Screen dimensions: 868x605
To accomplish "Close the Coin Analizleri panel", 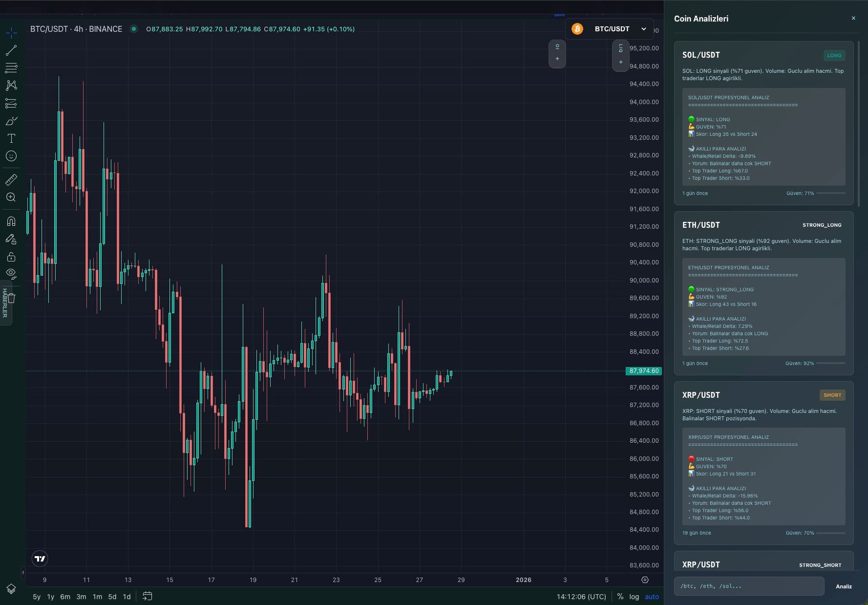I will 853,18.
